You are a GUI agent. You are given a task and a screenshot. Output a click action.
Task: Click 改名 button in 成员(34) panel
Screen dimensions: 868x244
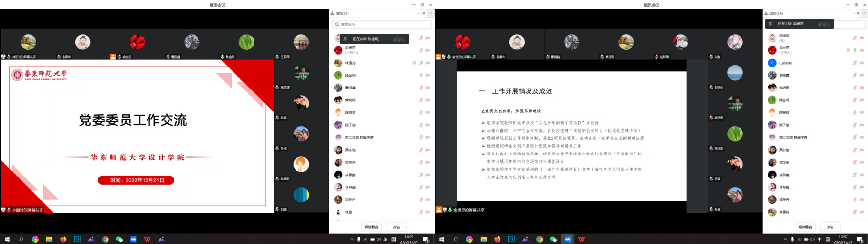[830, 227]
